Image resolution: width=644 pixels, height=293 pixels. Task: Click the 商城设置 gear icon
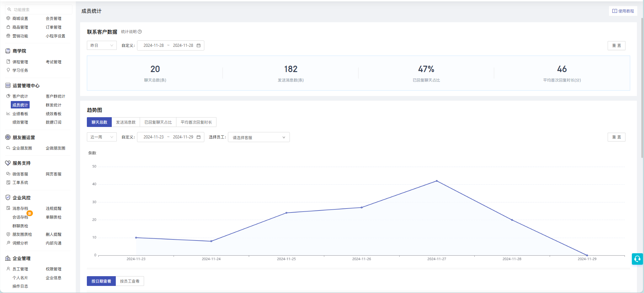pyautogui.click(x=8, y=18)
